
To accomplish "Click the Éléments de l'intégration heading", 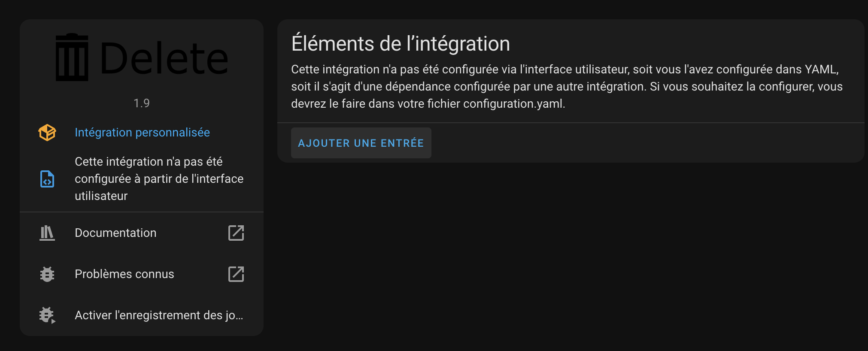I will coord(401,44).
